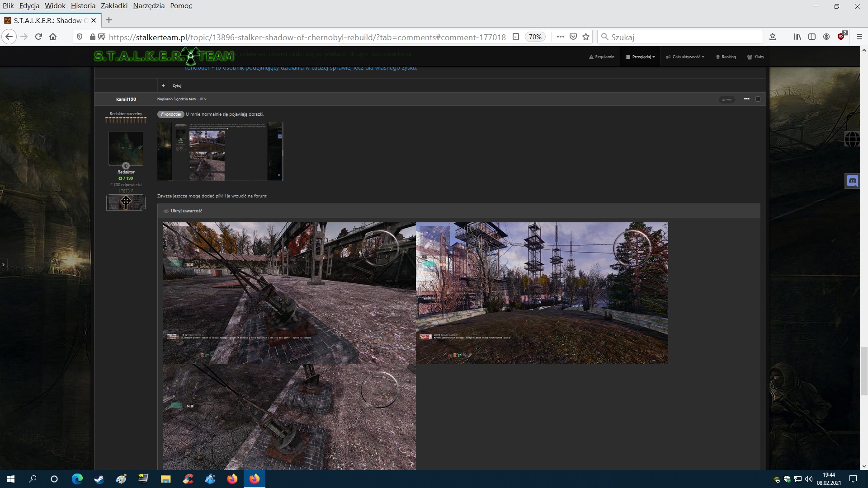Click the Cytuj quote button
Viewport: 868px width, 488px height.
177,85
